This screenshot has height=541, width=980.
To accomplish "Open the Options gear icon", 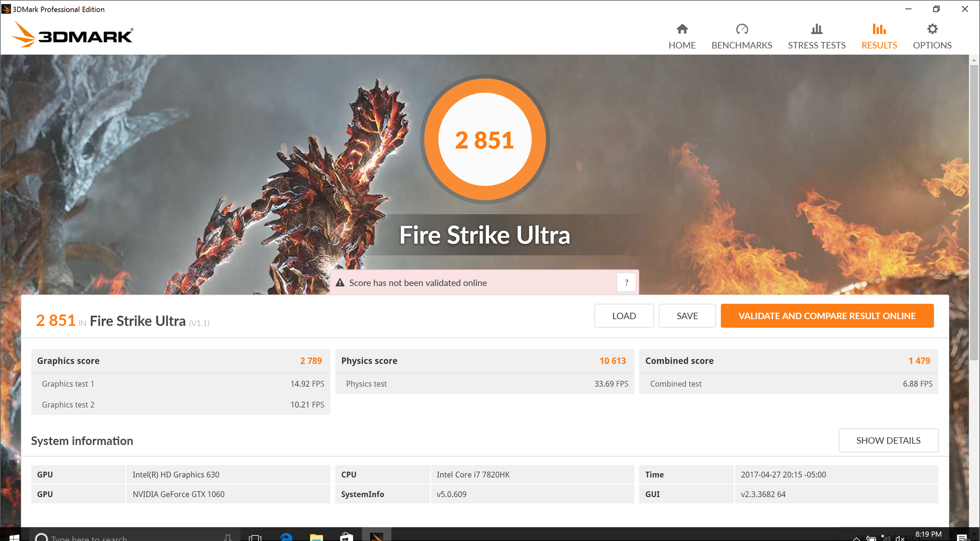I will point(932,29).
